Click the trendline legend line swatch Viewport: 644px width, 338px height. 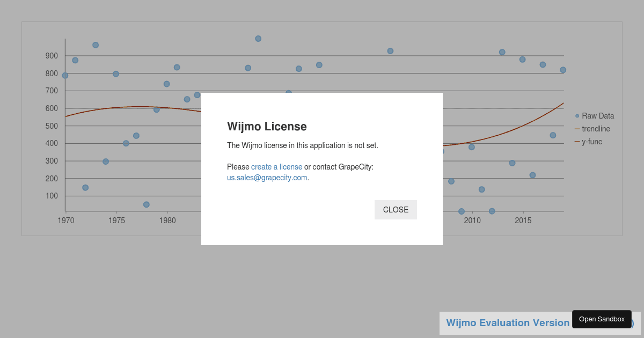pos(577,129)
